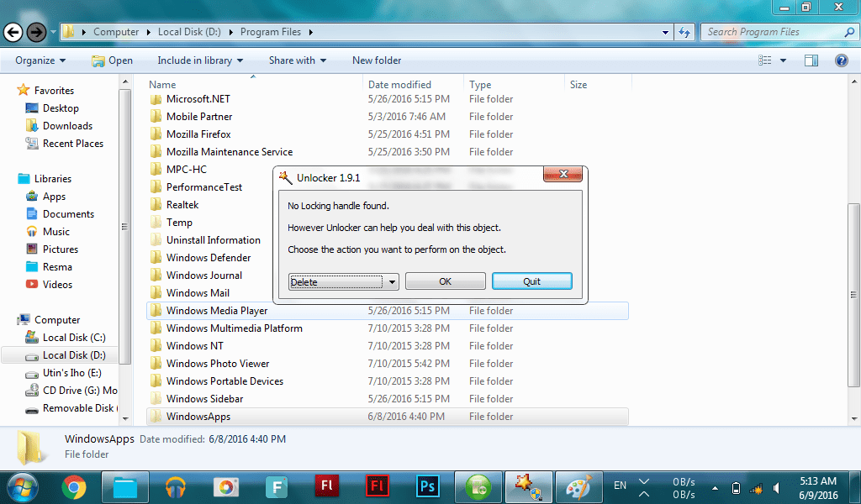The height and width of the screenshot is (504, 861).
Task: Open Paint from the taskbar
Action: pos(578,487)
